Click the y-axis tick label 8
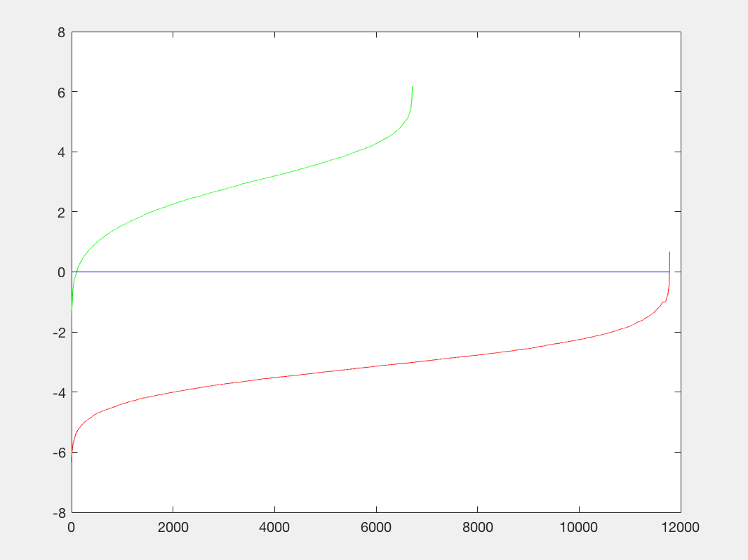748x560 pixels. click(x=61, y=32)
